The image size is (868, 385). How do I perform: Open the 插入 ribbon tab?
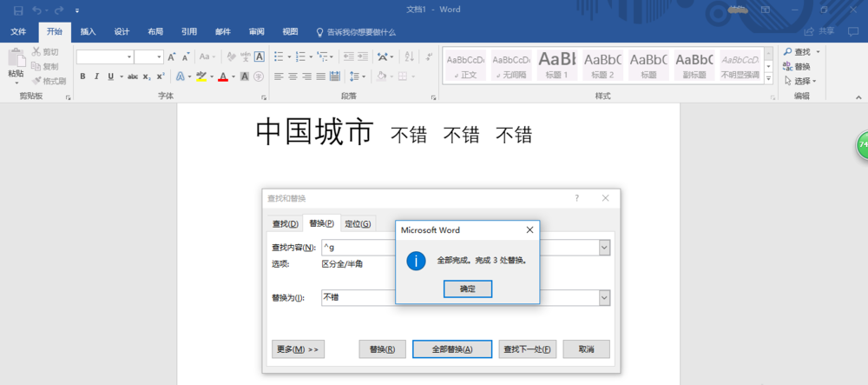pos(88,31)
